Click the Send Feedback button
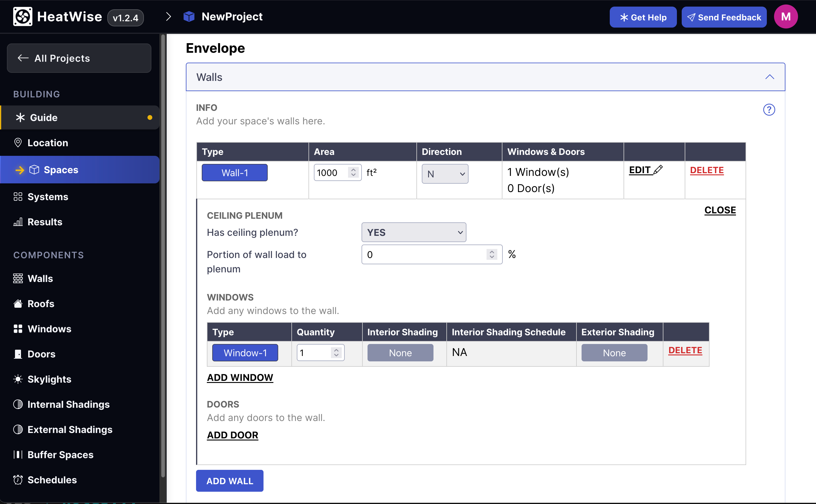The height and width of the screenshot is (504, 816). (724, 17)
